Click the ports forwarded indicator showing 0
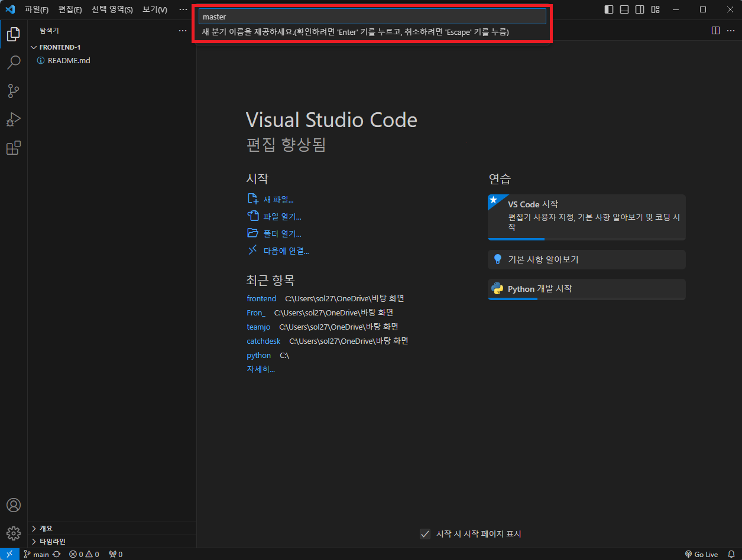The width and height of the screenshot is (742, 560). tap(116, 554)
